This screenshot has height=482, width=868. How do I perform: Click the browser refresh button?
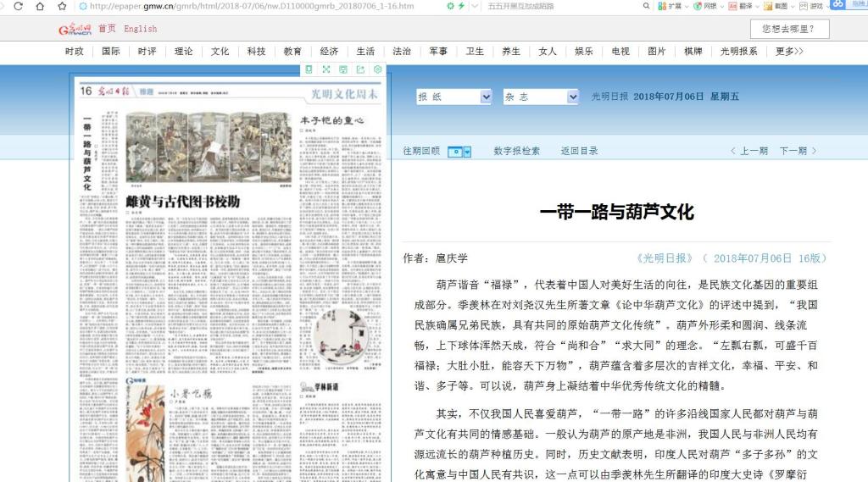(x=19, y=6)
